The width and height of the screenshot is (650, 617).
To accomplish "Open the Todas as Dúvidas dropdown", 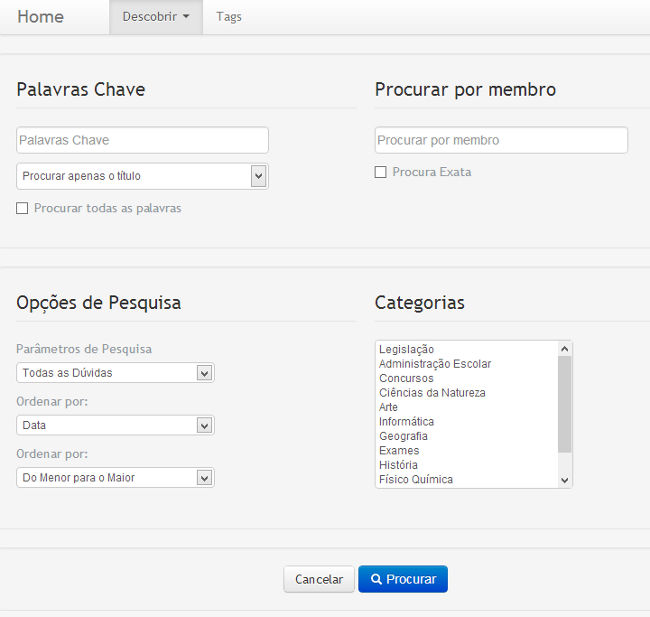I will click(115, 373).
